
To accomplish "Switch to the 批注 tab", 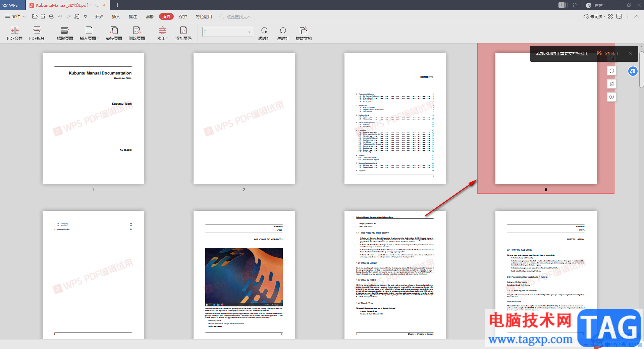I will point(133,16).
